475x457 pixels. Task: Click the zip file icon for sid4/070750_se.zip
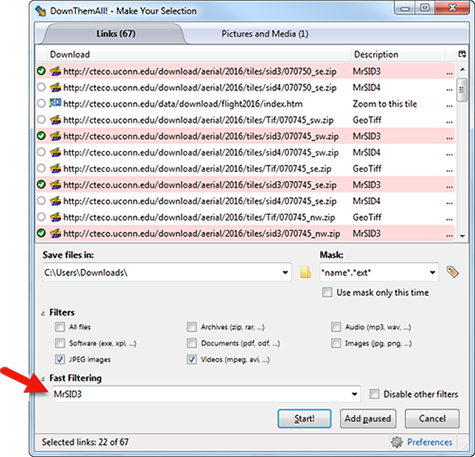(x=55, y=87)
